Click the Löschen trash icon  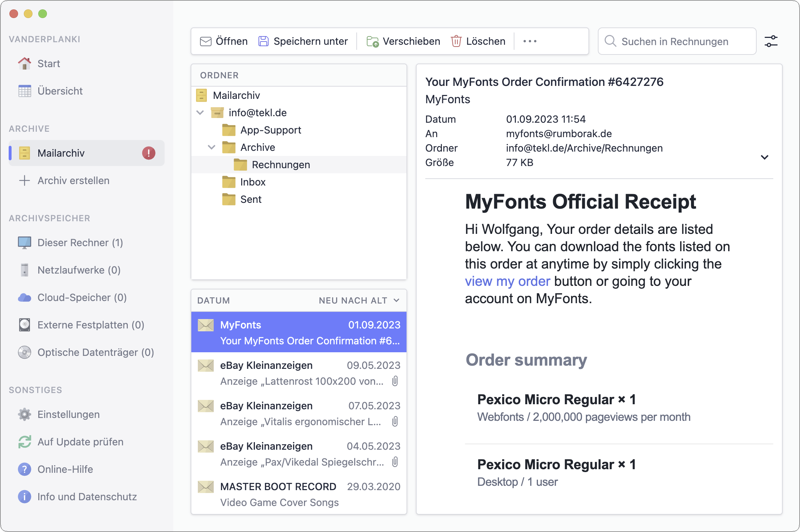456,42
